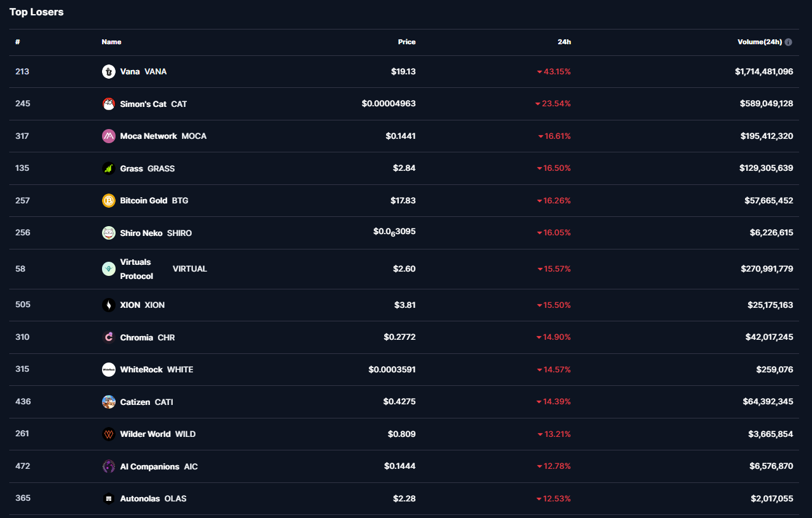Click Vana's 43.15% price drop value
Viewport: 812px width, 518px height.
[x=556, y=72]
